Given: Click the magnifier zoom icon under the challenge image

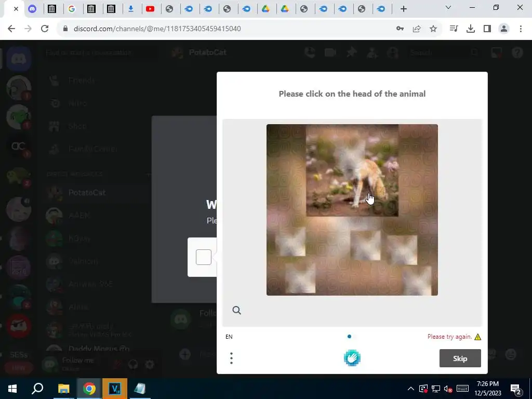Looking at the screenshot, I should click(237, 310).
